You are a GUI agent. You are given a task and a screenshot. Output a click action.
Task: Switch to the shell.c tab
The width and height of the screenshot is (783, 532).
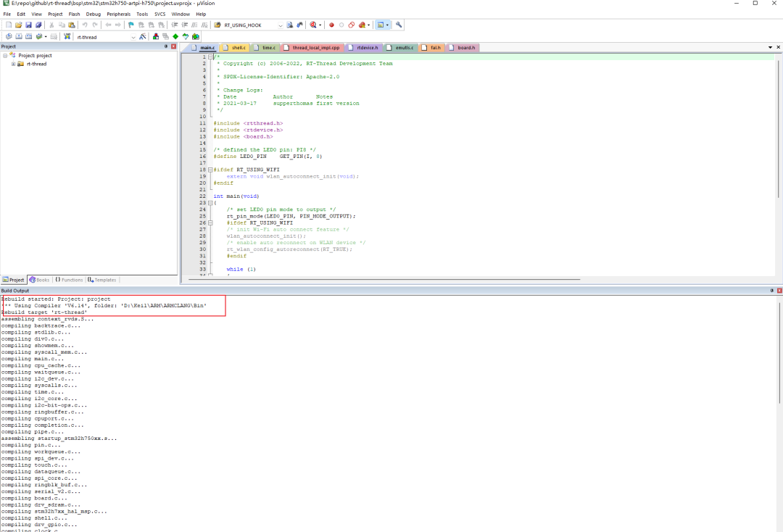point(238,47)
